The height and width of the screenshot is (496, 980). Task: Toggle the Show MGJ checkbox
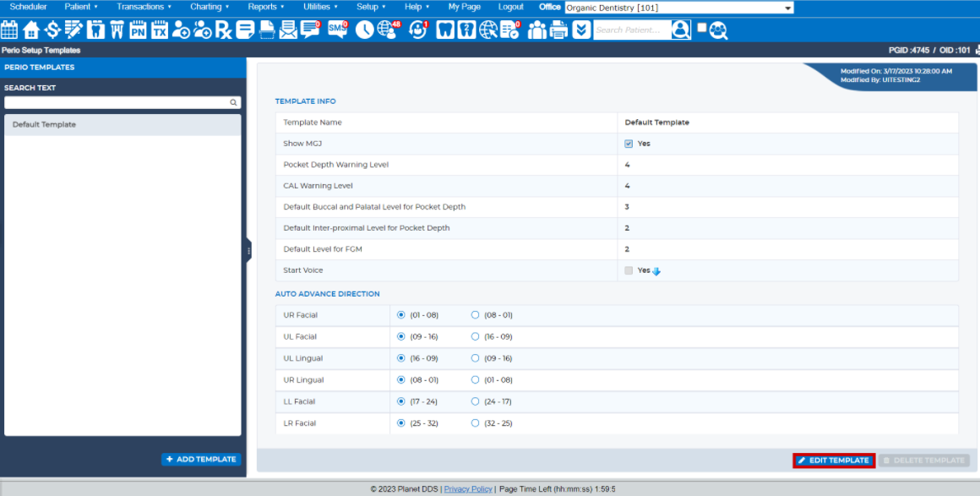628,143
